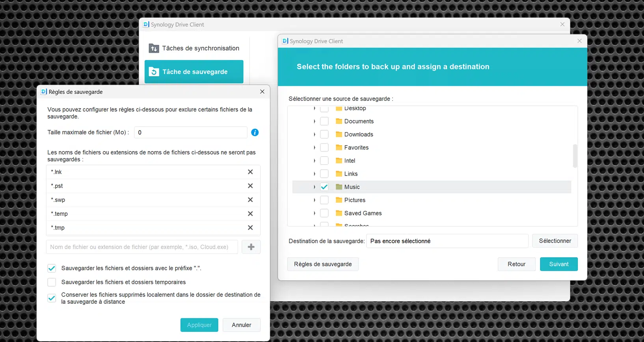Expand the Desktop folder tree
The height and width of the screenshot is (342, 644).
tap(315, 108)
